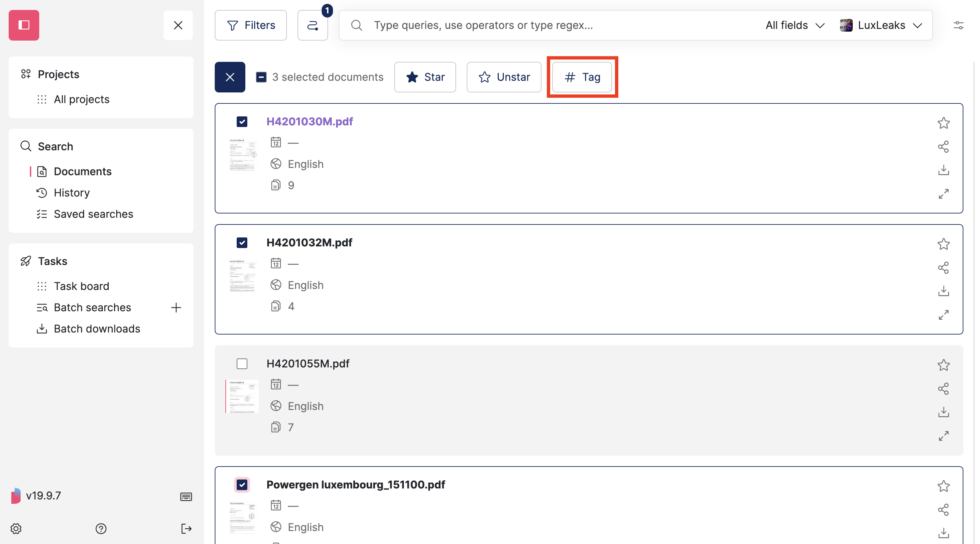Open Batch downloads in sidebar

pyautogui.click(x=97, y=329)
